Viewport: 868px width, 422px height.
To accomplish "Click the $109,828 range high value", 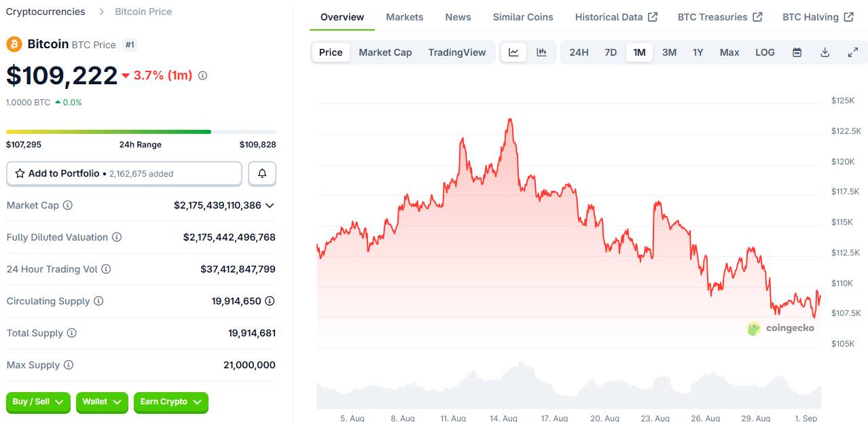I will [x=258, y=145].
